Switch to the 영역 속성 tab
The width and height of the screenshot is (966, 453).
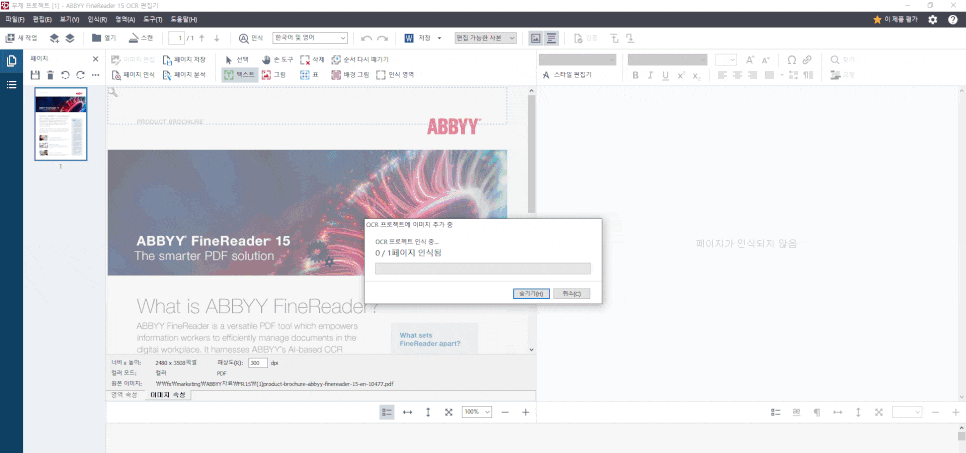pyautogui.click(x=124, y=394)
